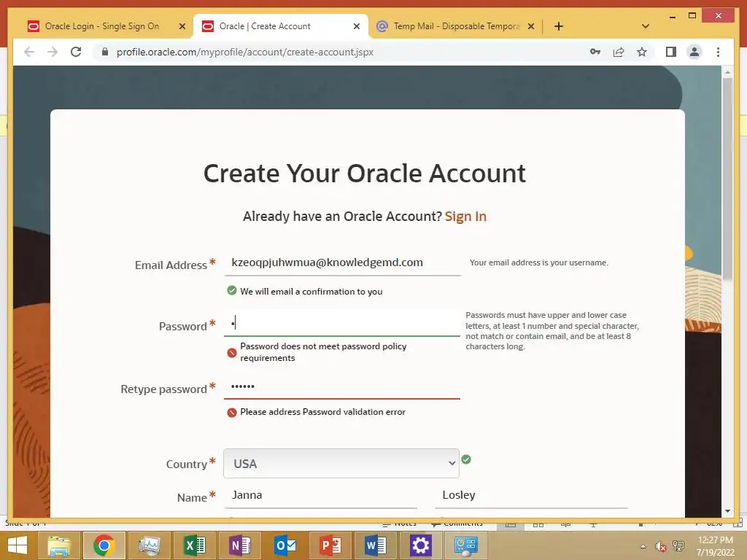747x560 pixels.
Task: Open Google Chrome from the taskbar
Action: (104, 545)
